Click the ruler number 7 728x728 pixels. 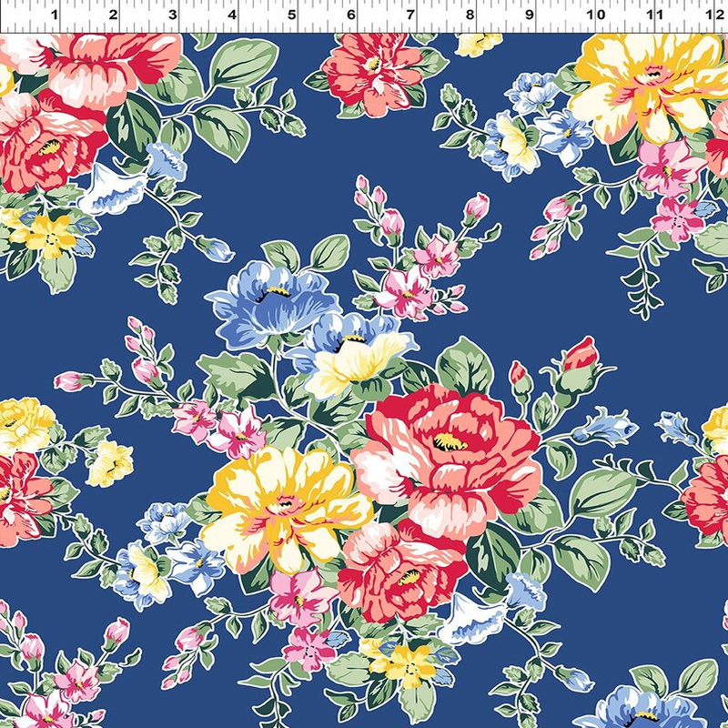click(x=410, y=15)
